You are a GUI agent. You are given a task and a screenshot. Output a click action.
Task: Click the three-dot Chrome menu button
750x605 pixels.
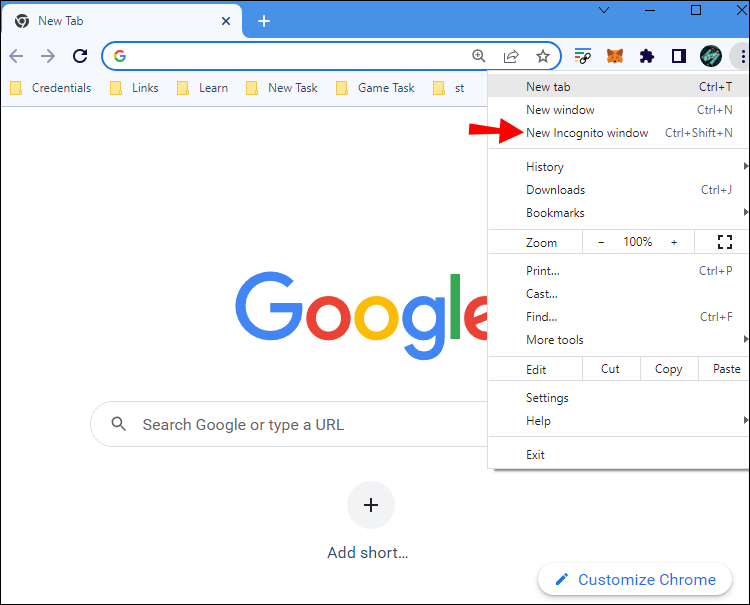pos(742,56)
